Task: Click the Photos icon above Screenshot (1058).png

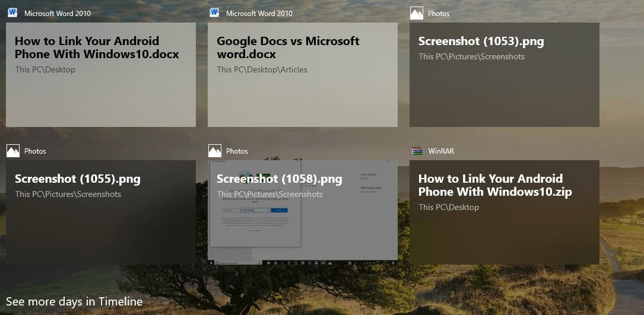Action: point(215,151)
